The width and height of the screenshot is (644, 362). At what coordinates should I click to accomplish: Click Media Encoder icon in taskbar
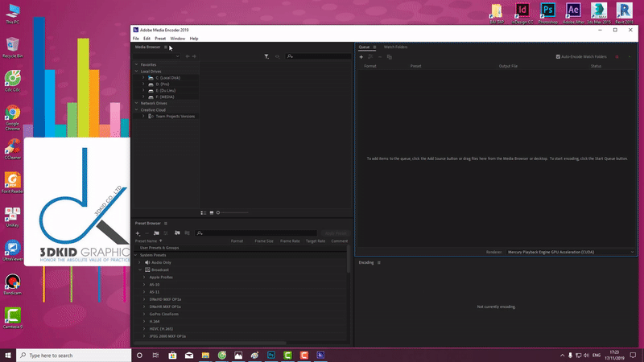click(x=320, y=355)
